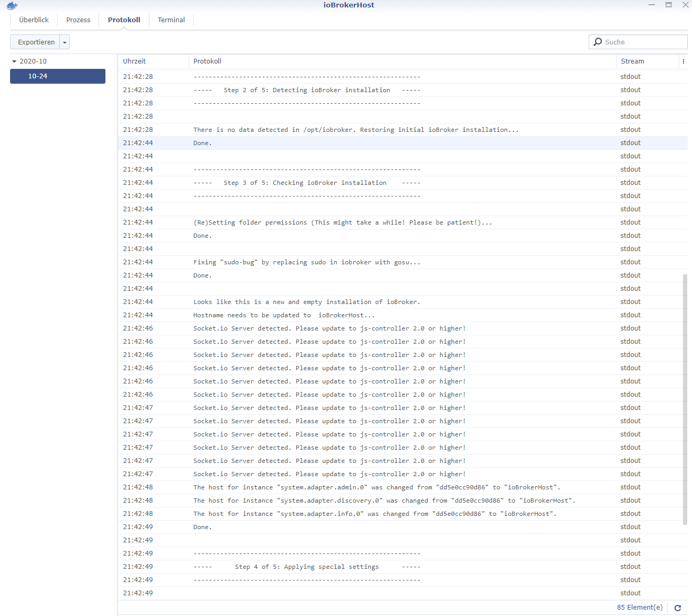Select the 'Step 2 of 5: Detecting ioBroker installation' row
This screenshot has height=616, width=692.
pyautogui.click(x=403, y=90)
